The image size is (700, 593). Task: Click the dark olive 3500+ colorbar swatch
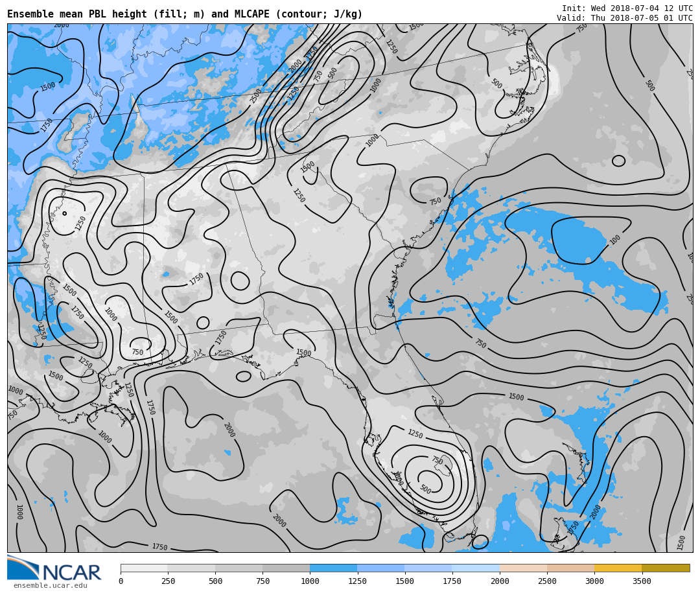point(665,568)
